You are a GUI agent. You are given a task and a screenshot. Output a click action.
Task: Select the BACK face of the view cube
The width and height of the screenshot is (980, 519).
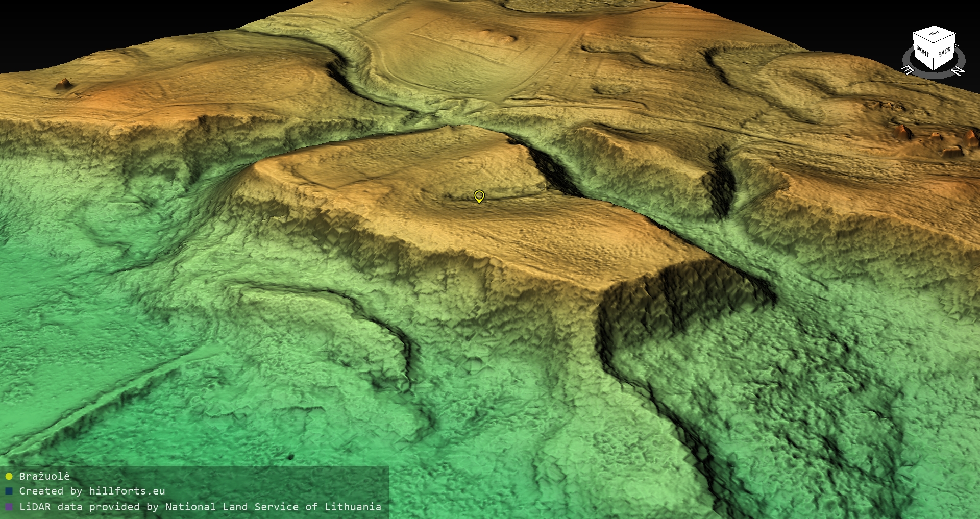point(944,52)
